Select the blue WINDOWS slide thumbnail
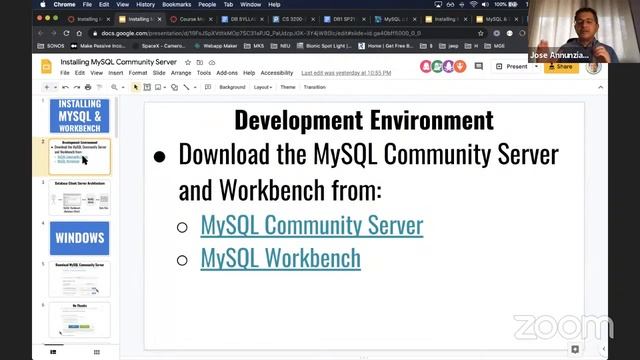 tap(80, 238)
